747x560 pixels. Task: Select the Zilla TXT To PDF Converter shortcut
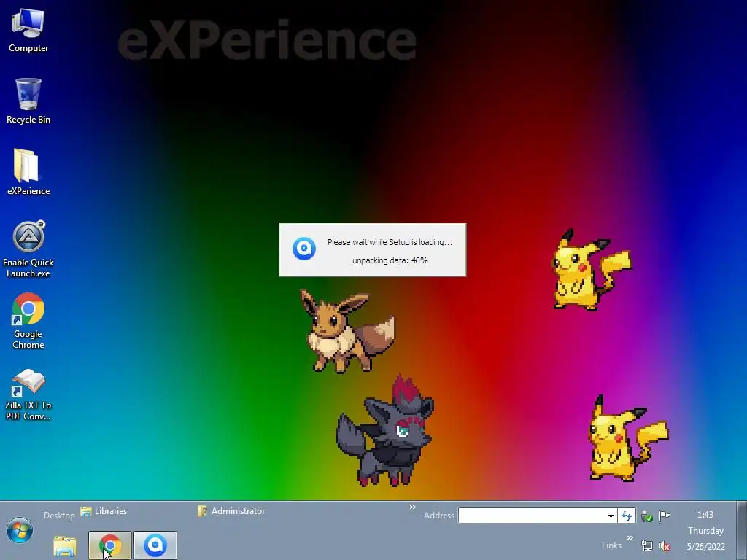(28, 395)
